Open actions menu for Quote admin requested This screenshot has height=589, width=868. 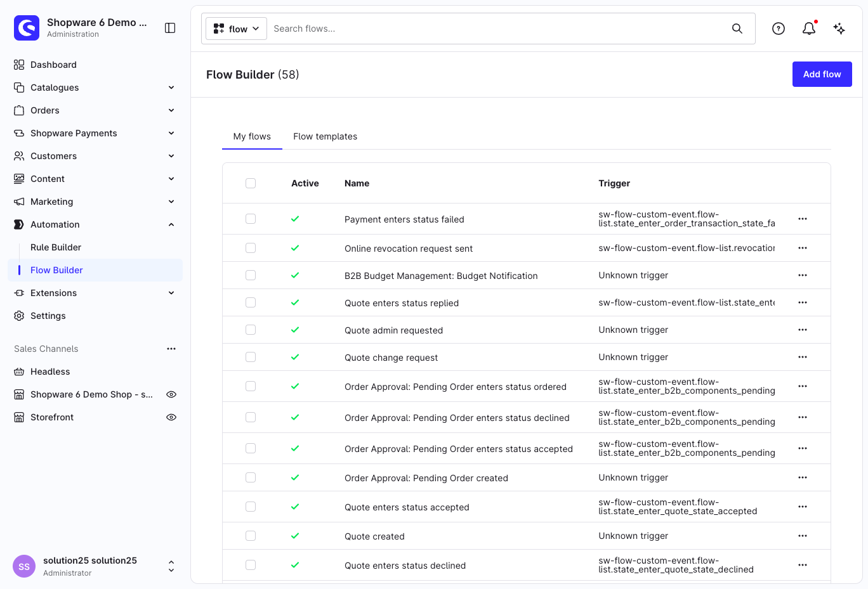pos(803,330)
